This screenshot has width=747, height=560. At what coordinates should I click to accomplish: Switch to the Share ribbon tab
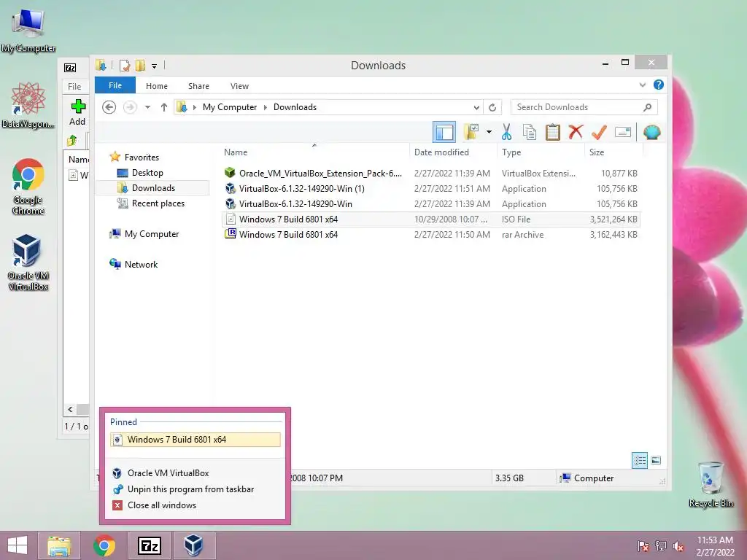198,86
